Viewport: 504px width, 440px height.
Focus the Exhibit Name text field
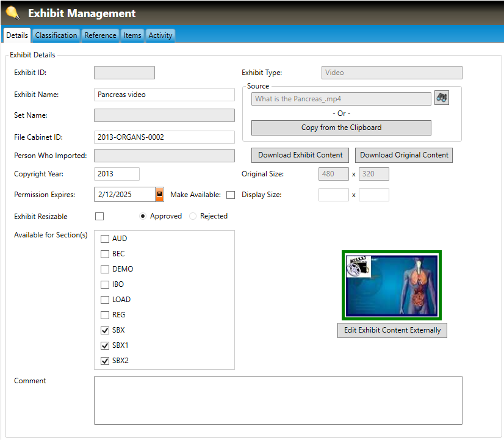pos(164,95)
